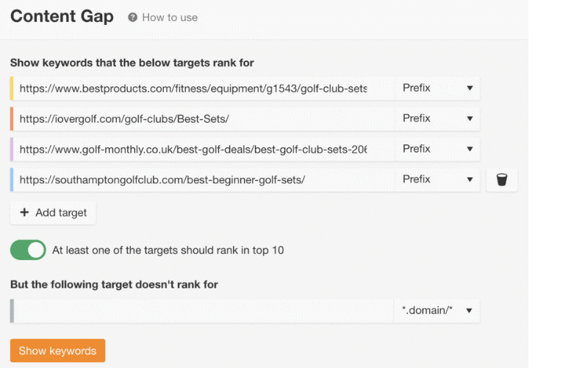Toggle the top 10 ranking switch
Image resolution: width=588 pixels, height=368 pixels.
[x=28, y=250]
